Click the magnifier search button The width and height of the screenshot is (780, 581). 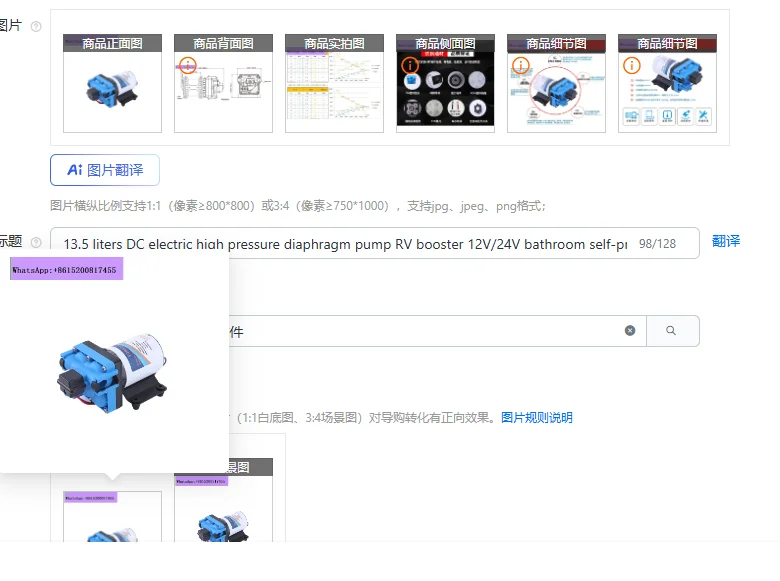[x=673, y=331]
